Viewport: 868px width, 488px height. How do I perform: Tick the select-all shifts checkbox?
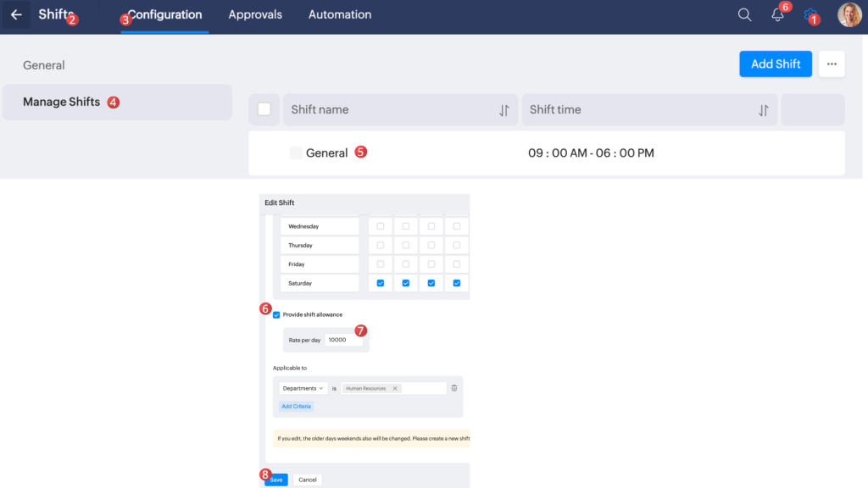click(x=264, y=109)
